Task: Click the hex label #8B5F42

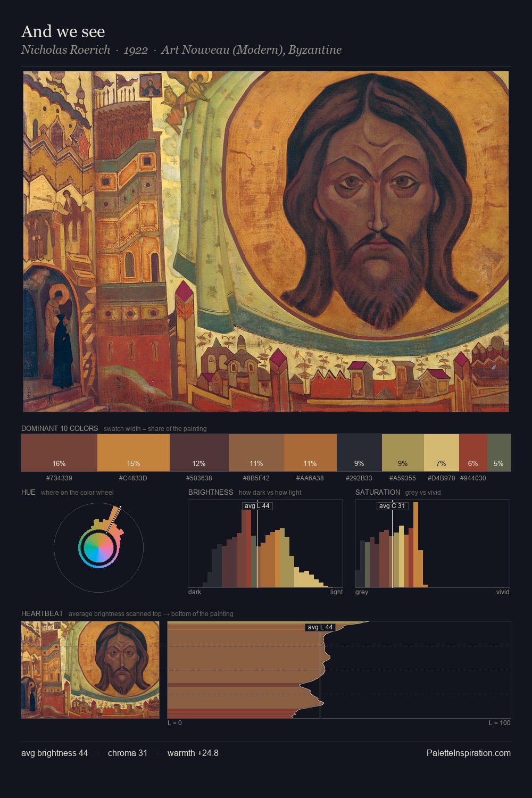Action: [x=256, y=478]
